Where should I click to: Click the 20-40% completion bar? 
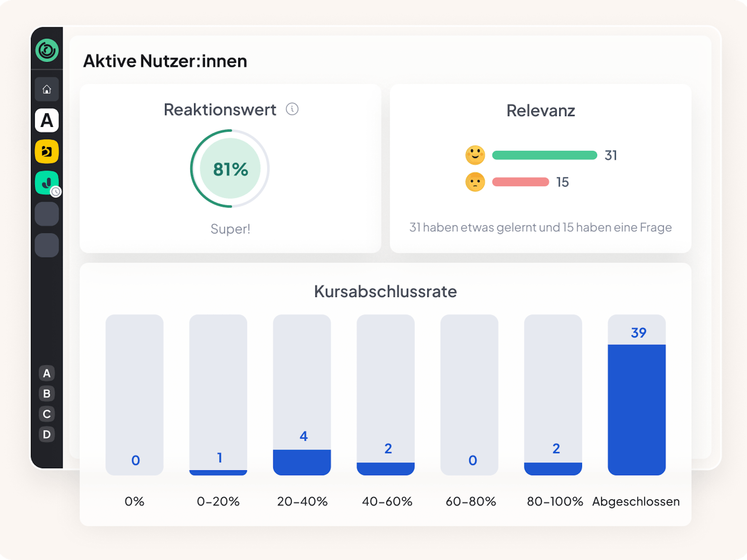pos(301,462)
